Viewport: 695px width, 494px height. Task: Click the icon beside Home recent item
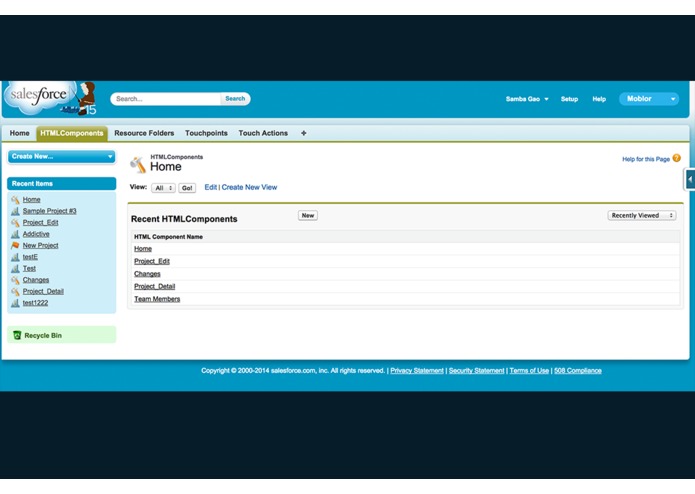coord(16,200)
